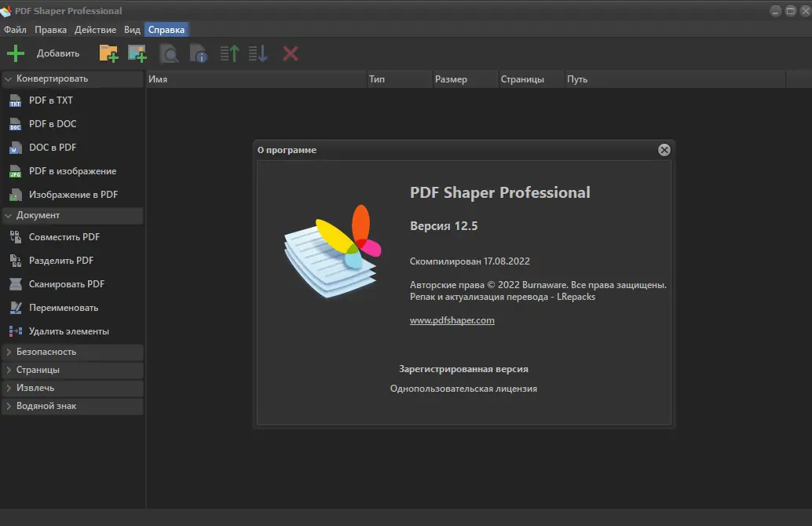The height and width of the screenshot is (526, 812).
Task: Select the Разделить PDF text
Action: [x=61, y=261]
